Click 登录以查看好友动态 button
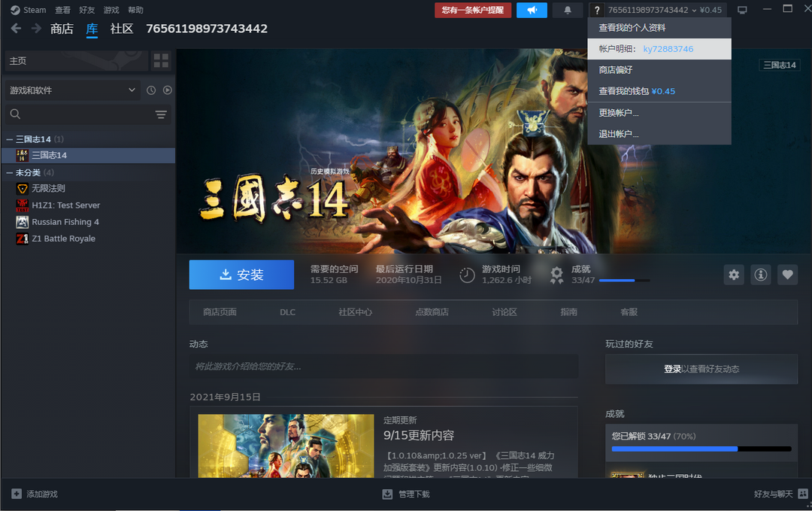Image resolution: width=812 pixels, height=511 pixels. click(701, 369)
